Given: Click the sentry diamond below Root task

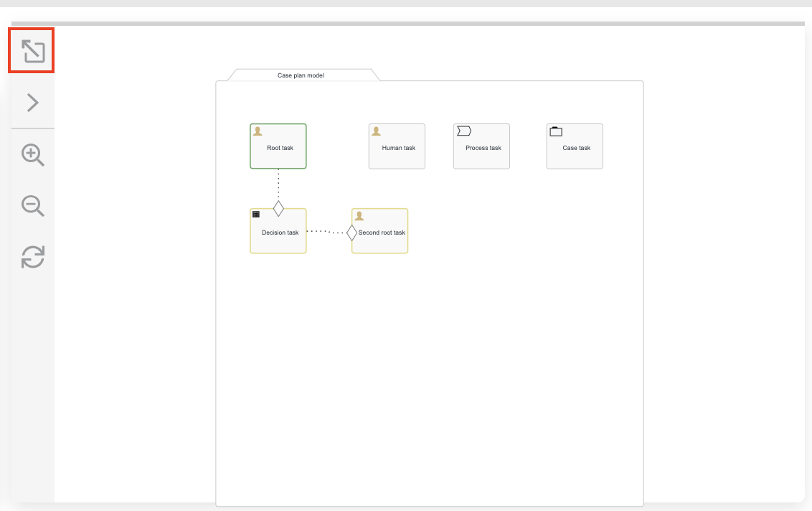Looking at the screenshot, I should point(278,208).
